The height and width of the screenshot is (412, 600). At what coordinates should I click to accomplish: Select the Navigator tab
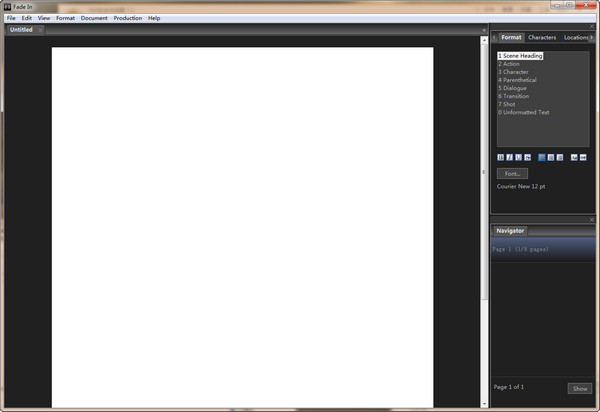510,231
